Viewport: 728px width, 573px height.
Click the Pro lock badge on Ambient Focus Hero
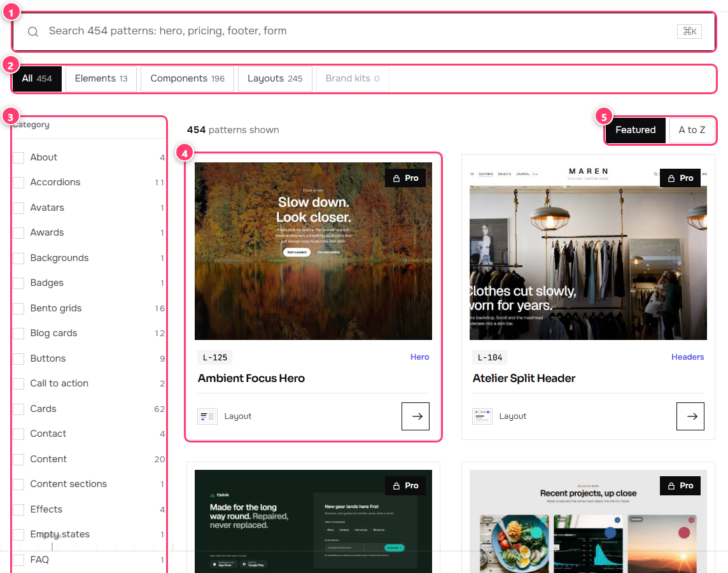click(405, 178)
